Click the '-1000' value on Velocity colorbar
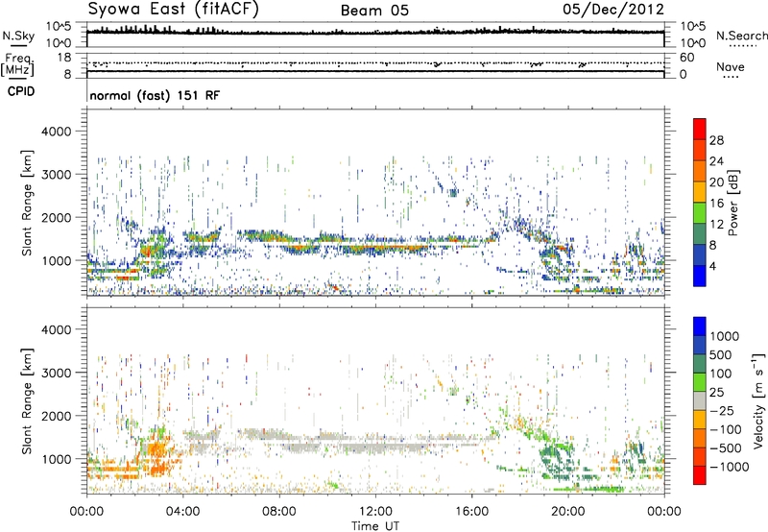 tap(729, 467)
